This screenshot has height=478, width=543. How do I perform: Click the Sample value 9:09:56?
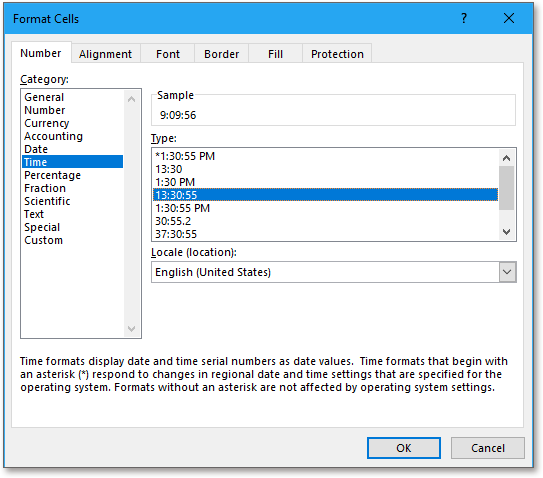click(x=178, y=115)
